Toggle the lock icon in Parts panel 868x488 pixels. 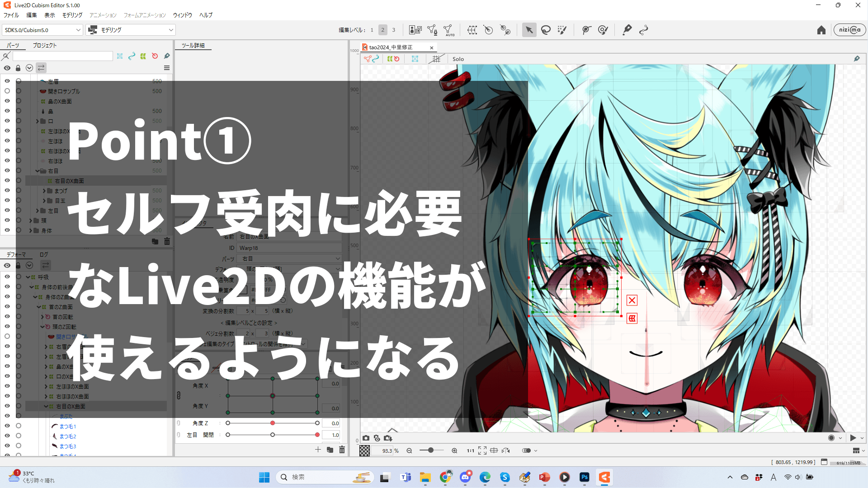(18, 68)
